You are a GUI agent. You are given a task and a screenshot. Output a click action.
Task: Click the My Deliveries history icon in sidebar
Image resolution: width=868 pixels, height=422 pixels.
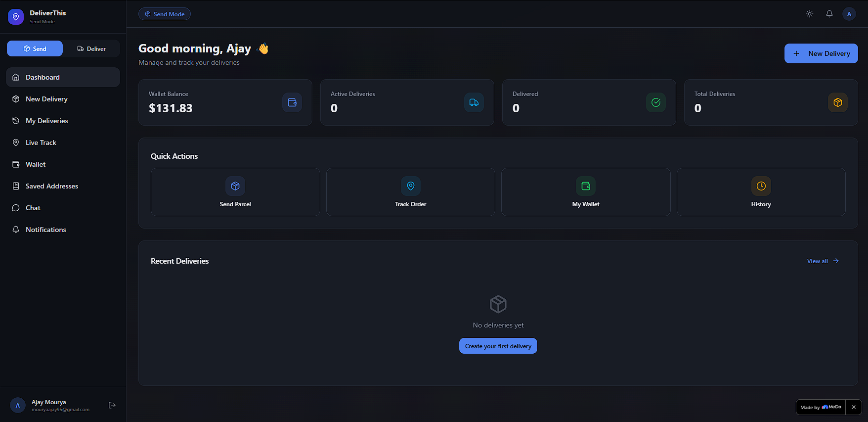click(x=16, y=121)
